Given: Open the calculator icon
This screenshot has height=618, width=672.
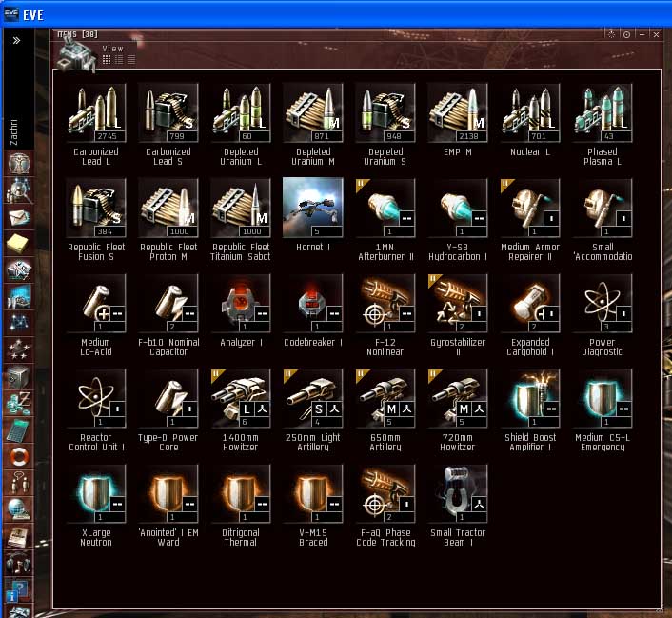Looking at the screenshot, I should pos(18,430).
